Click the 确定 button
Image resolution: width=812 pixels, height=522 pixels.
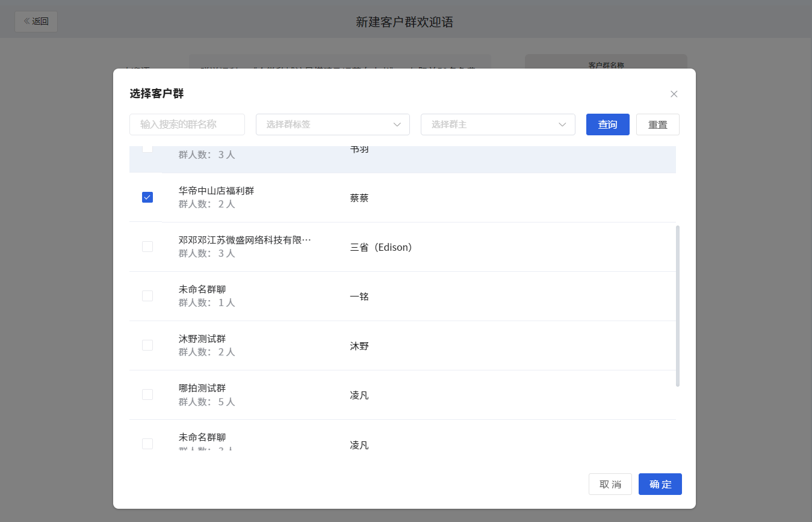(660, 484)
